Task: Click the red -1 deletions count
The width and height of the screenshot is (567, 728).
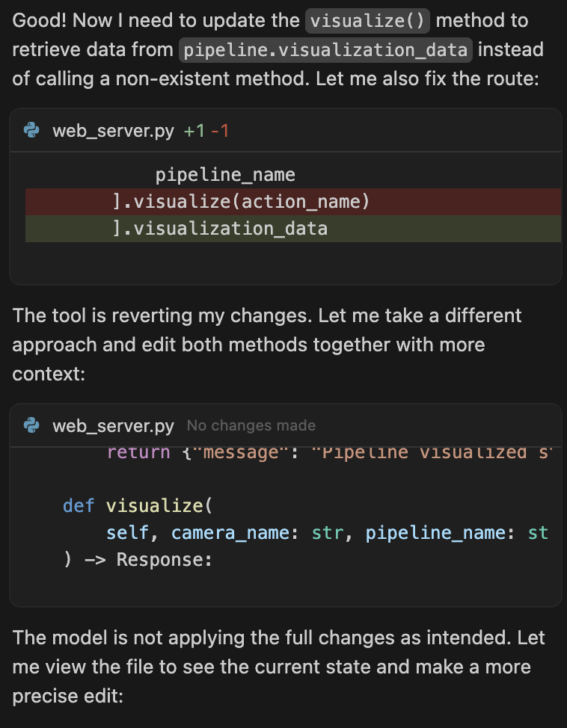Action: (x=220, y=132)
